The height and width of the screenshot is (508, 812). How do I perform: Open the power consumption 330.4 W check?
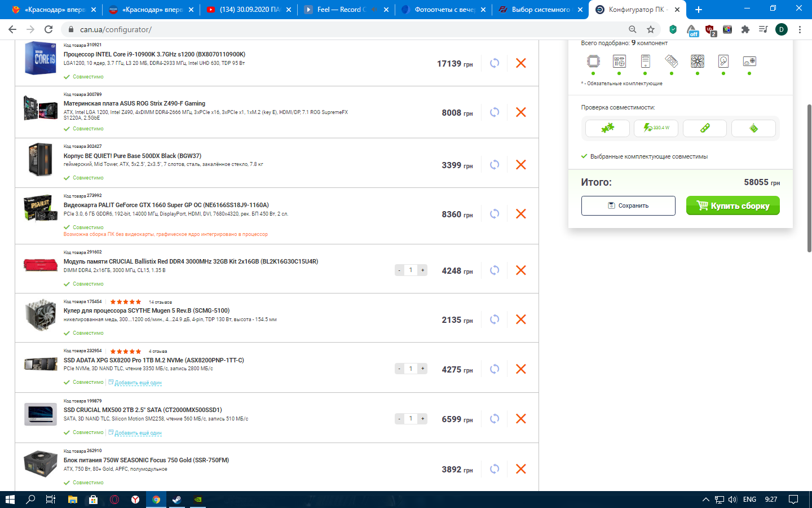click(656, 128)
